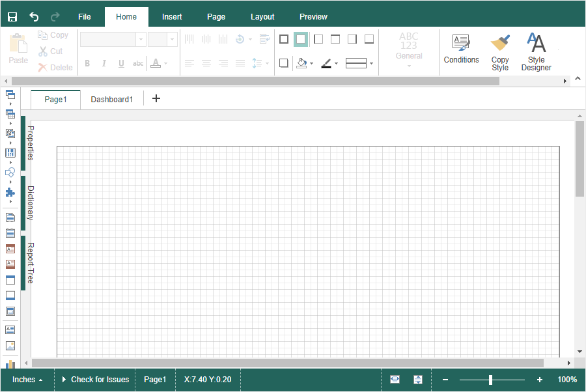This screenshot has height=392, width=586.
Task: Toggle the no borders button
Action: click(301, 39)
